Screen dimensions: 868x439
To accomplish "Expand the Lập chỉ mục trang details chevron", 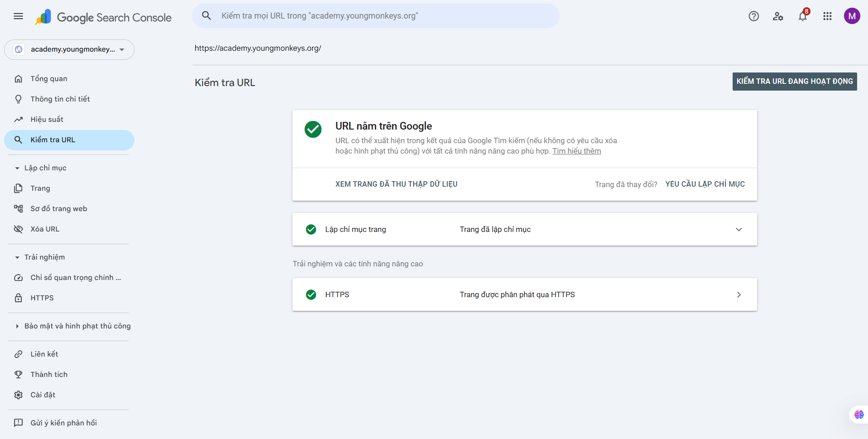I will tap(739, 229).
